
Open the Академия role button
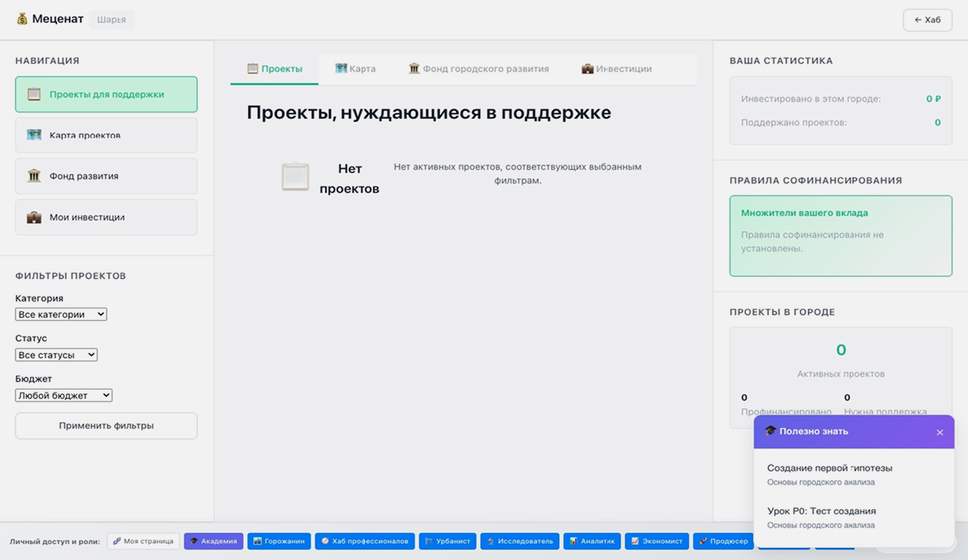(213, 541)
